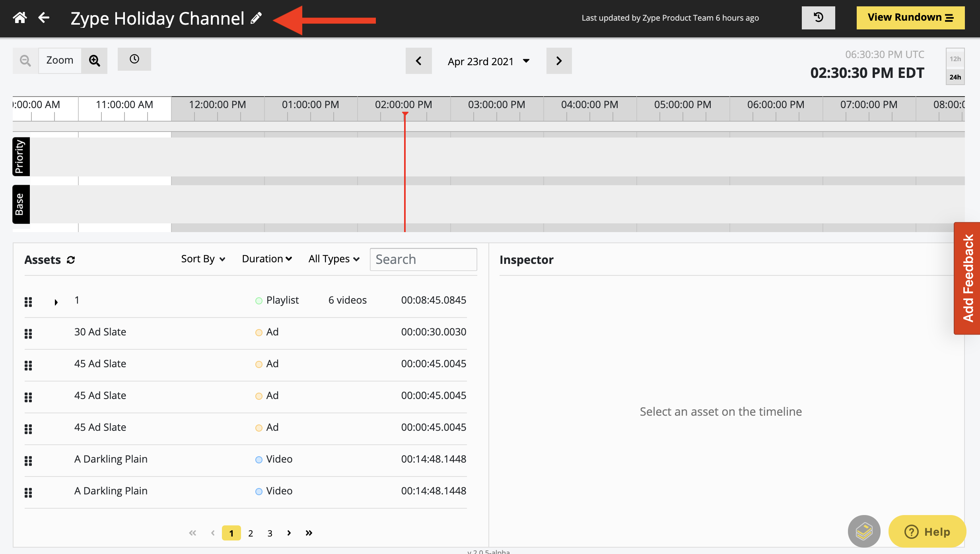Grab handle of second A Darkling Plain

[28, 493]
